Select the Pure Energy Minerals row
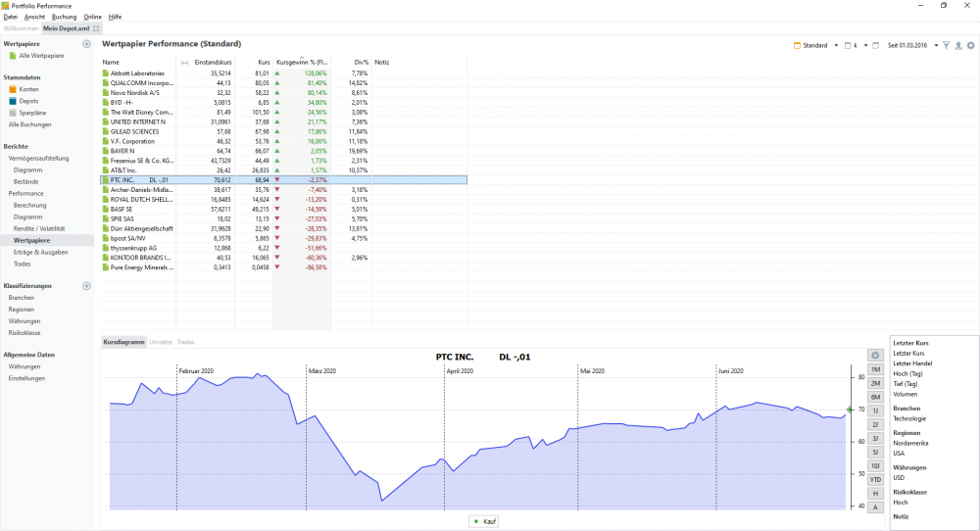Screen dimensions: 980x531 [284, 267]
